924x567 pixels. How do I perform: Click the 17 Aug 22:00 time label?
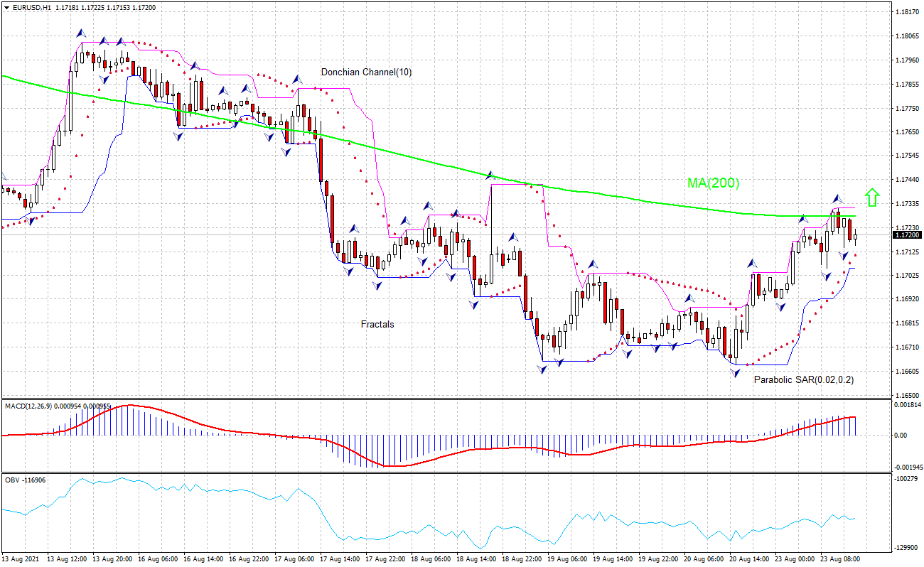click(386, 559)
